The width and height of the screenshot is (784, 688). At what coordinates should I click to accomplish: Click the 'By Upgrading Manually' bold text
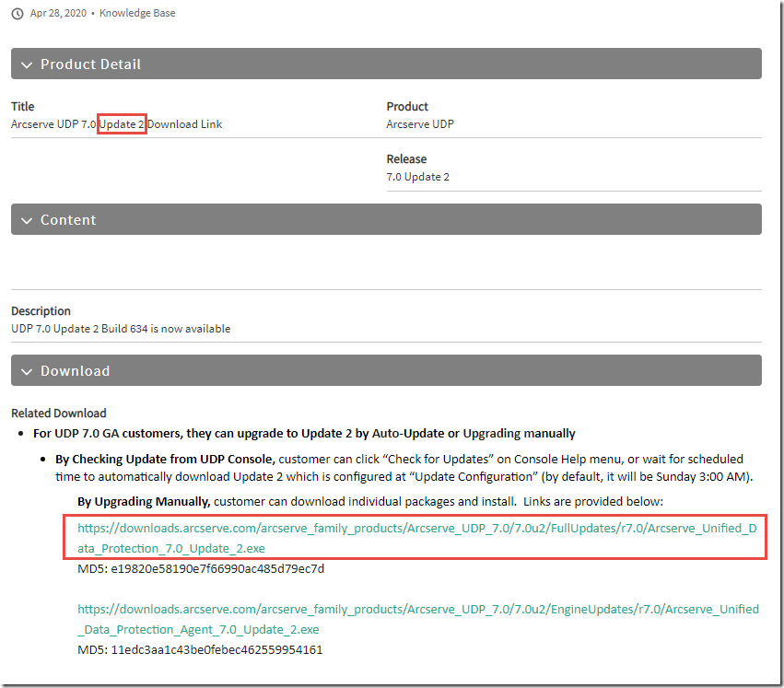(x=145, y=501)
